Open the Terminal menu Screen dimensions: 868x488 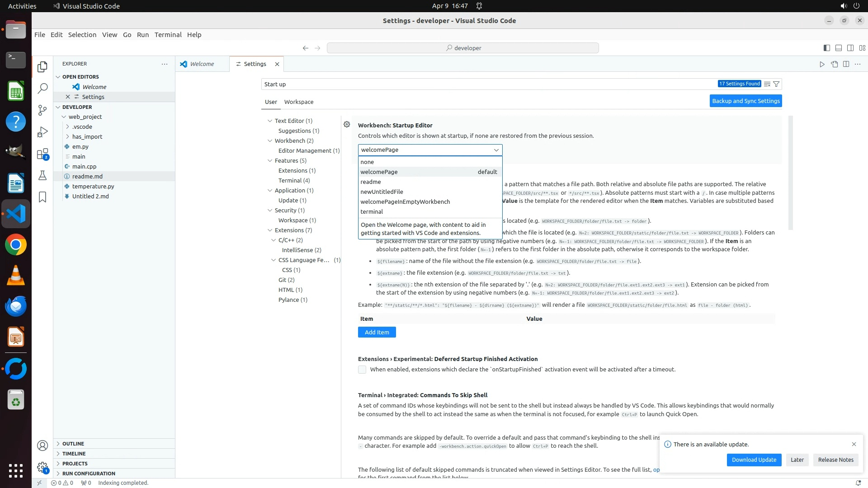tap(168, 35)
